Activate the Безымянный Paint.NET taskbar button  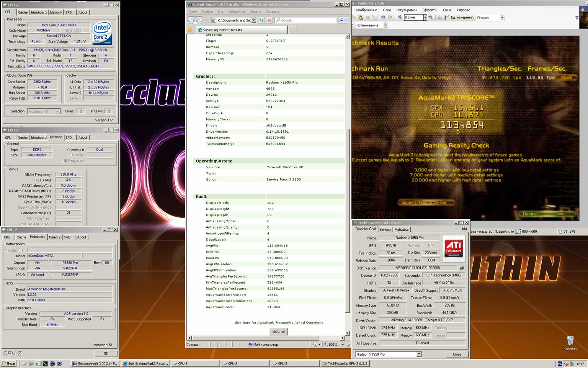tap(95, 363)
